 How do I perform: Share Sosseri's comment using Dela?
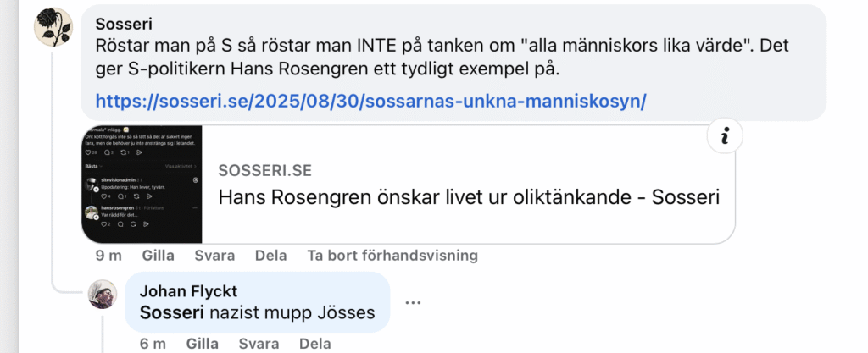click(x=270, y=256)
